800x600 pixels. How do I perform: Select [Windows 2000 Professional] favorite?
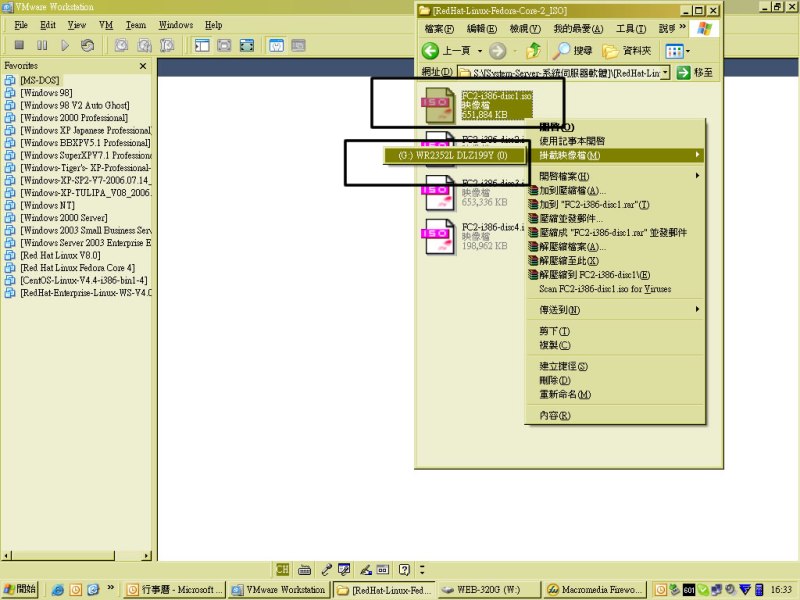(74, 117)
